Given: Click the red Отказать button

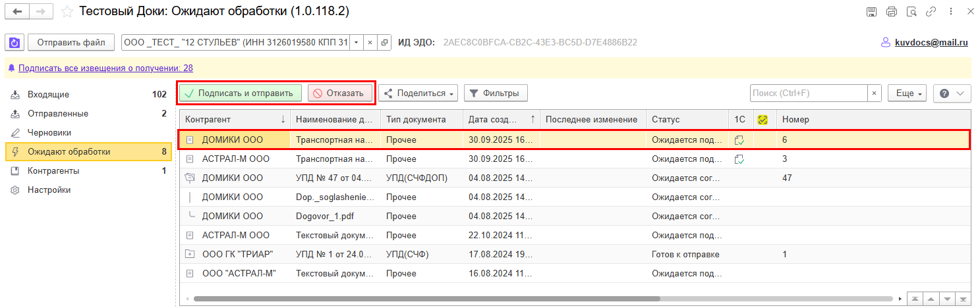Looking at the screenshot, I should point(339,93).
